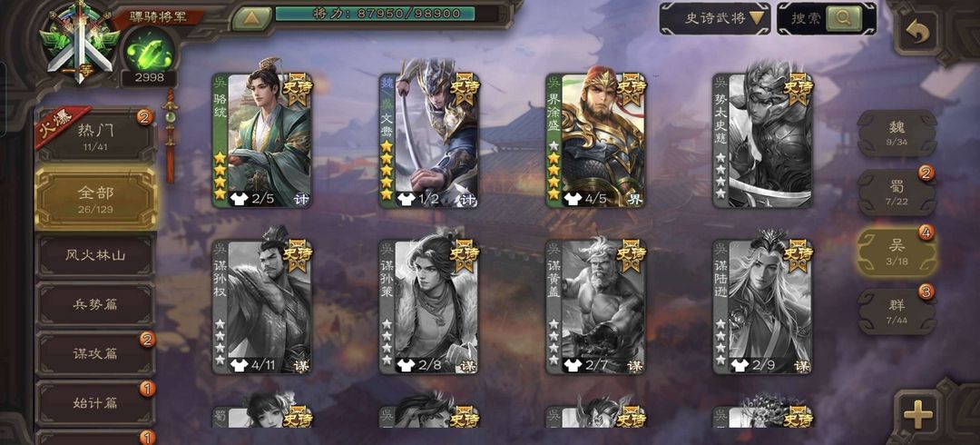Click the 将力 progress bar
Image resolution: width=980 pixels, height=445 pixels.
point(375,14)
